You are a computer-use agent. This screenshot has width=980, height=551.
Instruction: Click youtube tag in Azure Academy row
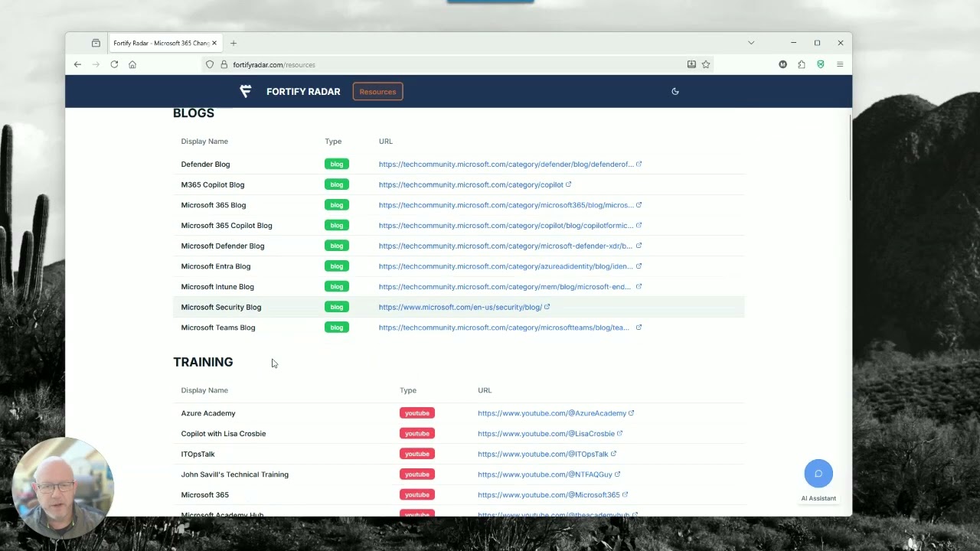[x=416, y=413]
